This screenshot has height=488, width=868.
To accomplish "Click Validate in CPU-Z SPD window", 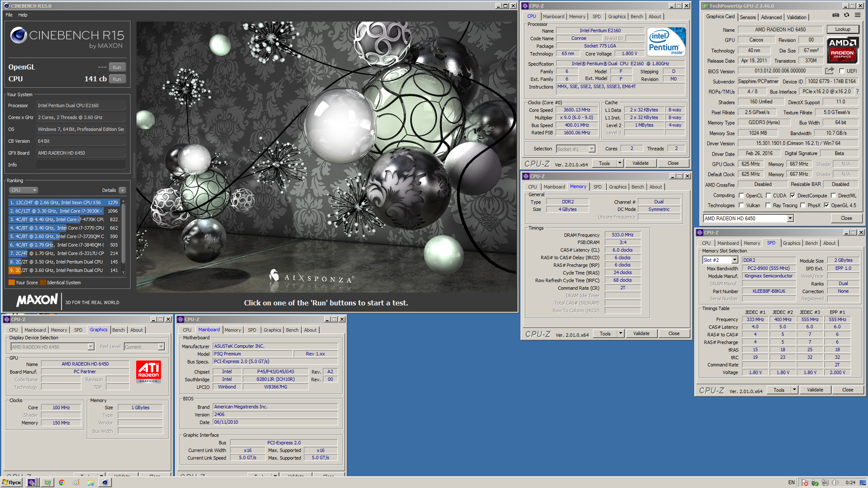I will [x=815, y=390].
